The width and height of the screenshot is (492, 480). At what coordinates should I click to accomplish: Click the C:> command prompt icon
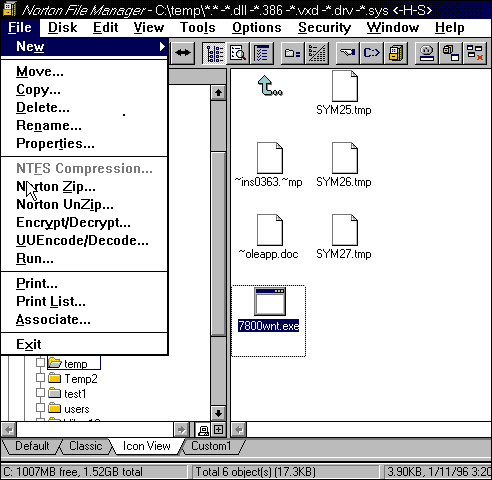pos(371,53)
